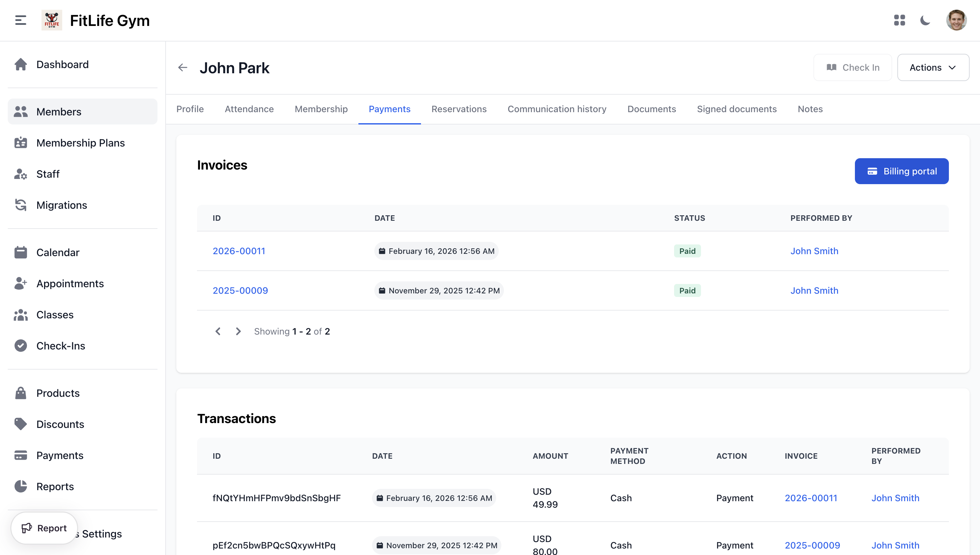
Task: Open the apps grid menu
Action: (x=900, y=20)
